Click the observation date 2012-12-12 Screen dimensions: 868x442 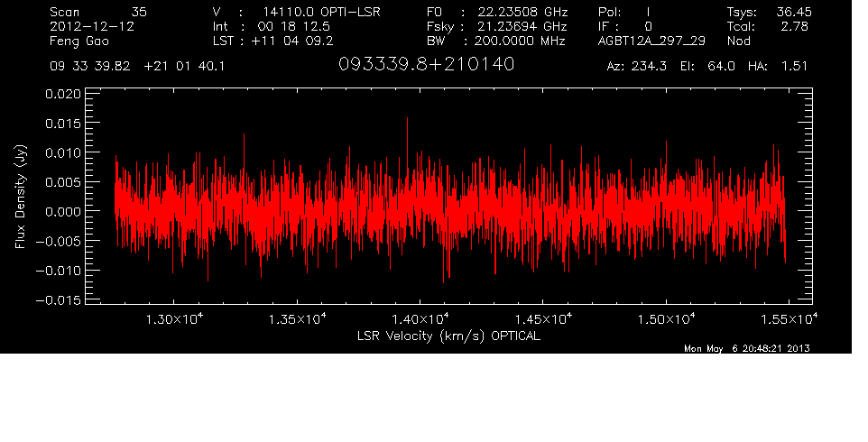pyautogui.click(x=92, y=26)
